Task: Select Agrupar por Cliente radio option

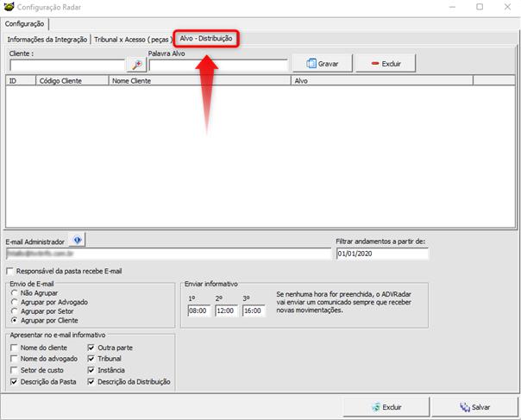Action: pos(15,321)
